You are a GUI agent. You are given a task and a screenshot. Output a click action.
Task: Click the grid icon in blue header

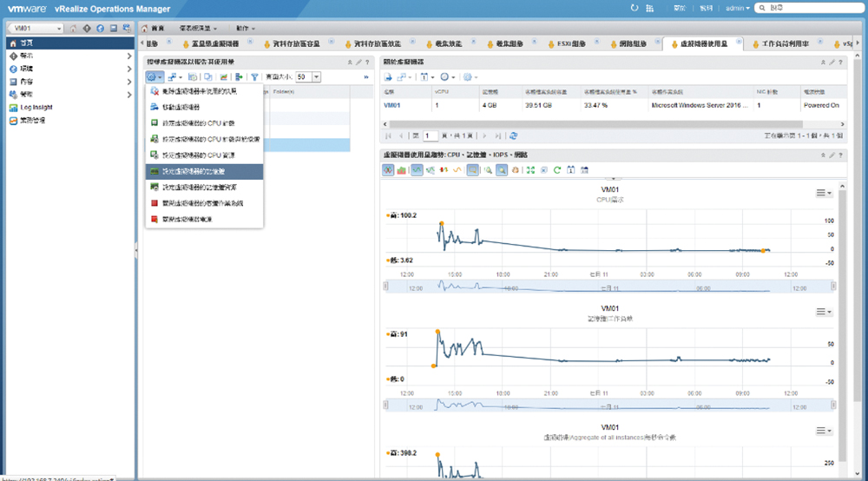coord(650,8)
